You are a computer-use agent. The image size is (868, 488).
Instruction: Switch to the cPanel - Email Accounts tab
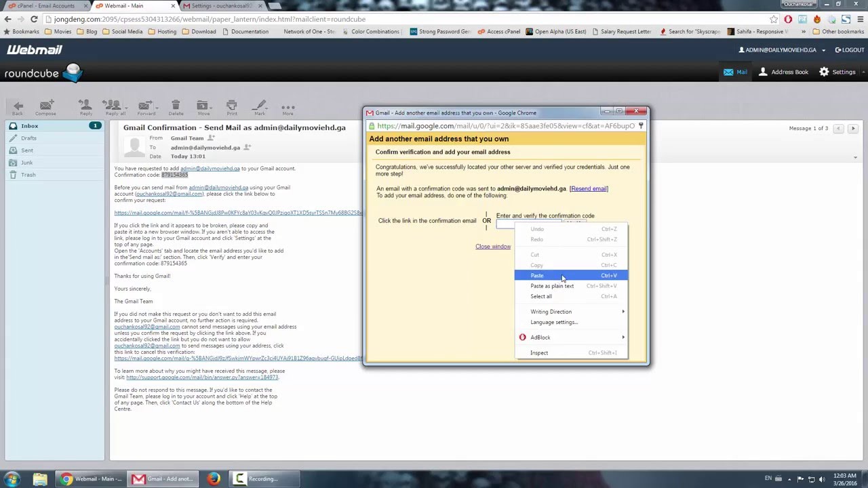(x=45, y=5)
